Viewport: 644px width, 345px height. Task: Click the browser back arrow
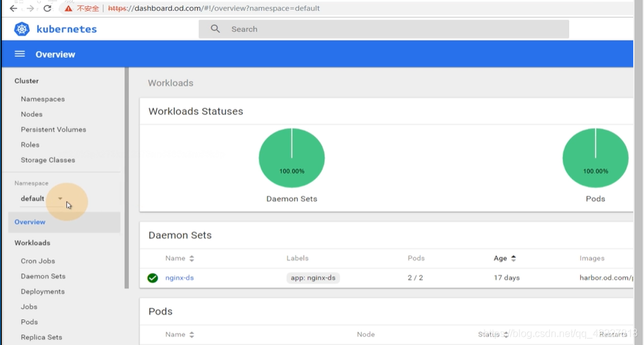(x=13, y=8)
